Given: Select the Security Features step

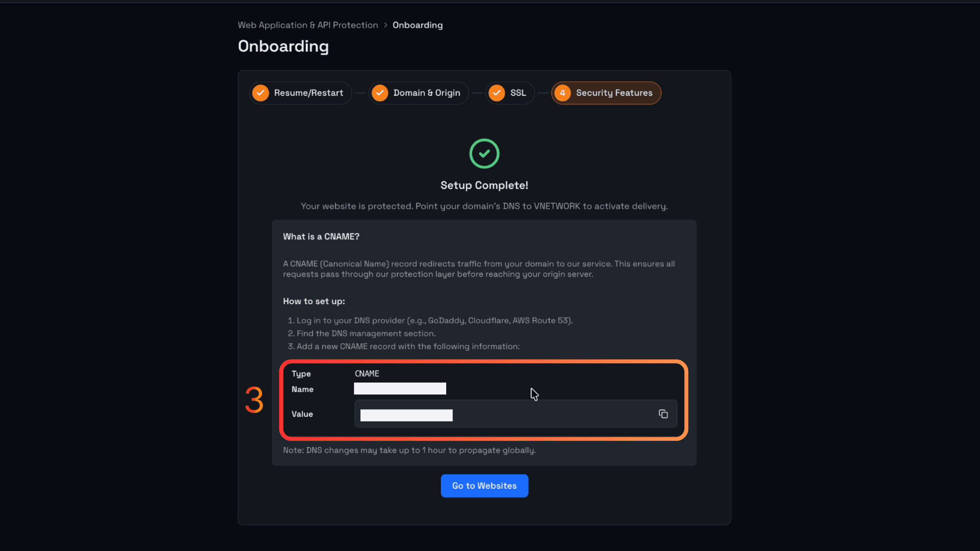Looking at the screenshot, I should pos(606,93).
